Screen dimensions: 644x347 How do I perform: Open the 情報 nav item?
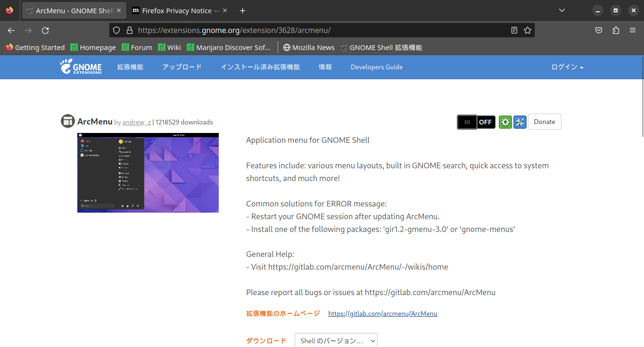325,67
